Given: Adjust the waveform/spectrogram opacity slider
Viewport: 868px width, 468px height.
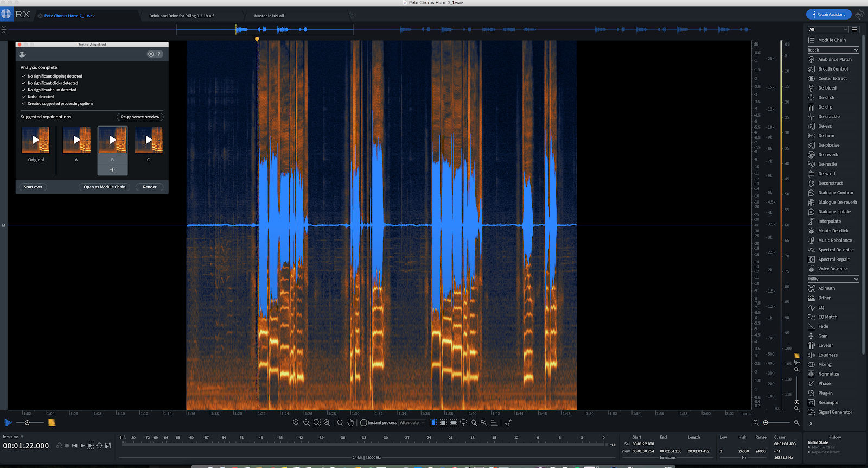Looking at the screenshot, I should [27, 422].
